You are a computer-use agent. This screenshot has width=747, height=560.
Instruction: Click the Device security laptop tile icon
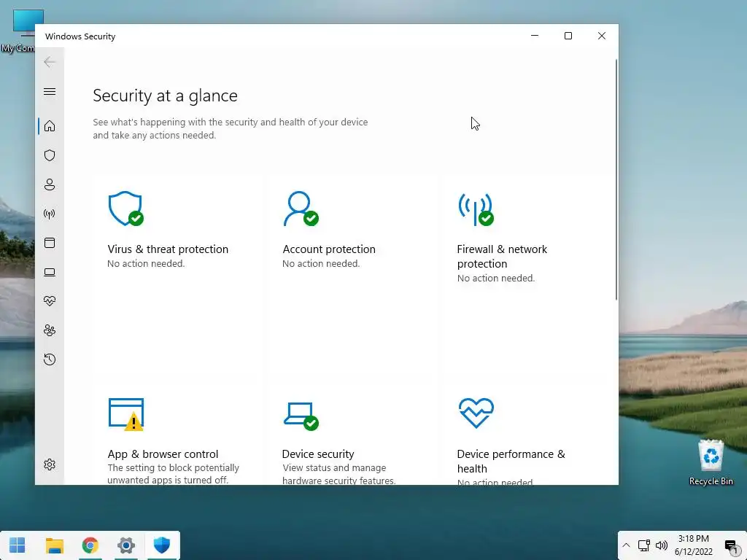301,416
